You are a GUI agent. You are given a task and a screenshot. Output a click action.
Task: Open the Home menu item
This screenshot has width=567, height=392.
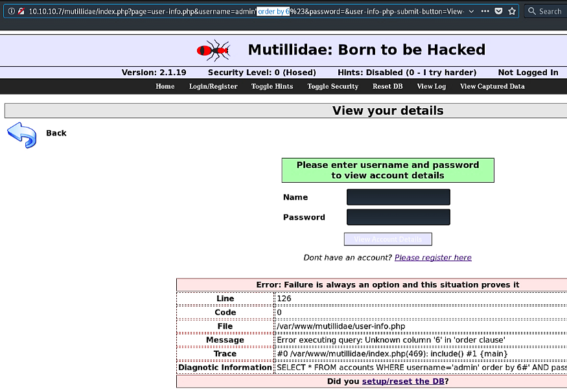tap(165, 86)
